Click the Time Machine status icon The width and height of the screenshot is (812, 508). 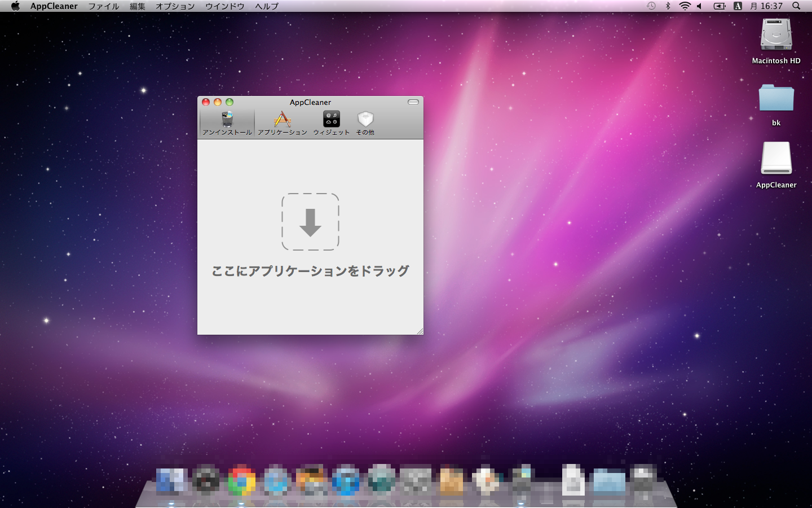point(651,6)
